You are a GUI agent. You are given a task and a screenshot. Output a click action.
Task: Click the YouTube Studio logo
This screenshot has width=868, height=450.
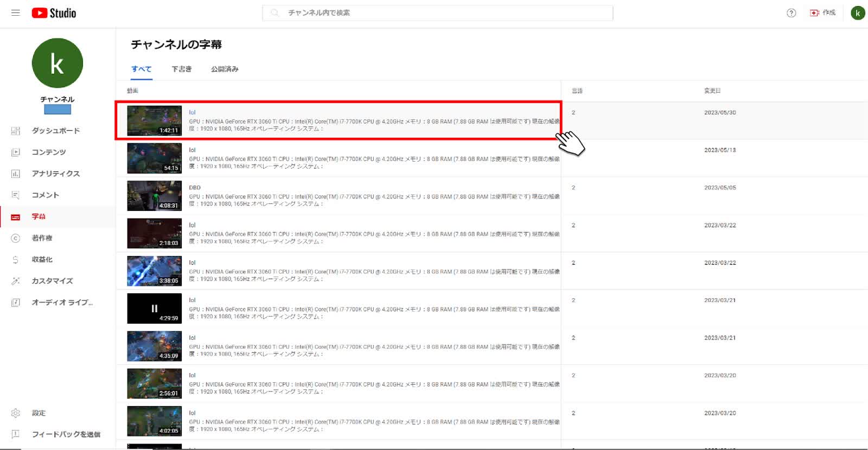[x=54, y=13]
